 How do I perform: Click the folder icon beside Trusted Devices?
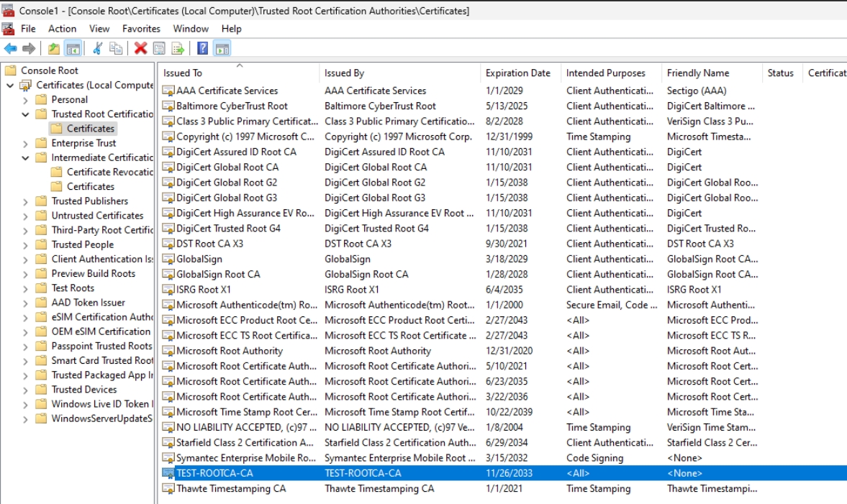(41, 390)
